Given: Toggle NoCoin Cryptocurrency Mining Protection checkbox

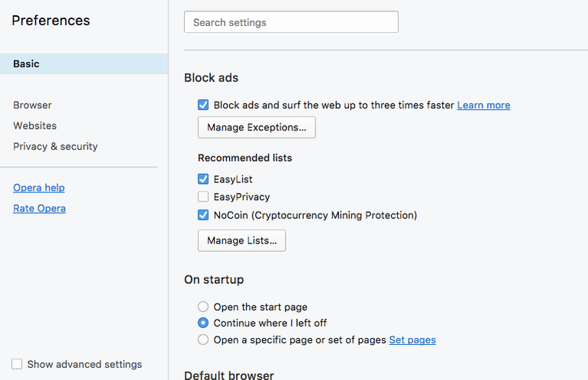Looking at the screenshot, I should pyautogui.click(x=203, y=215).
